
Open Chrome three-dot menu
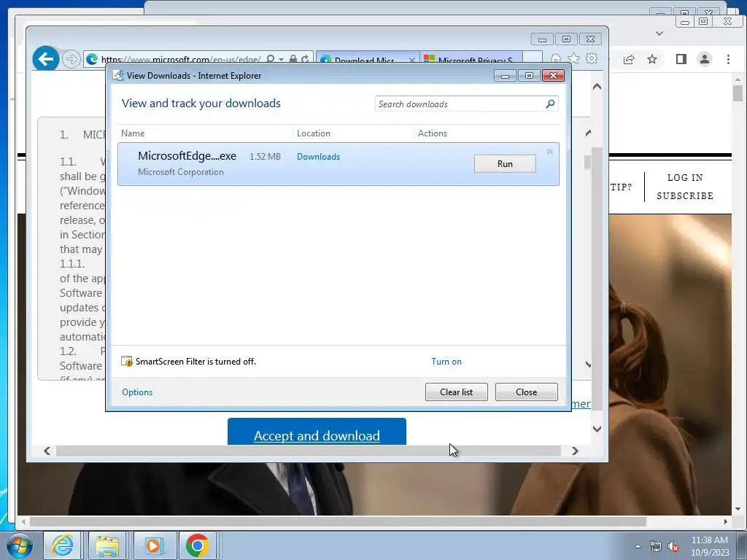(x=728, y=59)
